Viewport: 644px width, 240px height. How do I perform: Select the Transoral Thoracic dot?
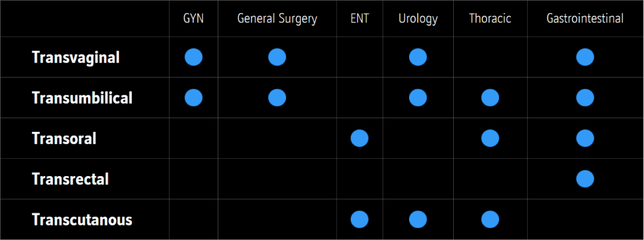[x=490, y=139]
